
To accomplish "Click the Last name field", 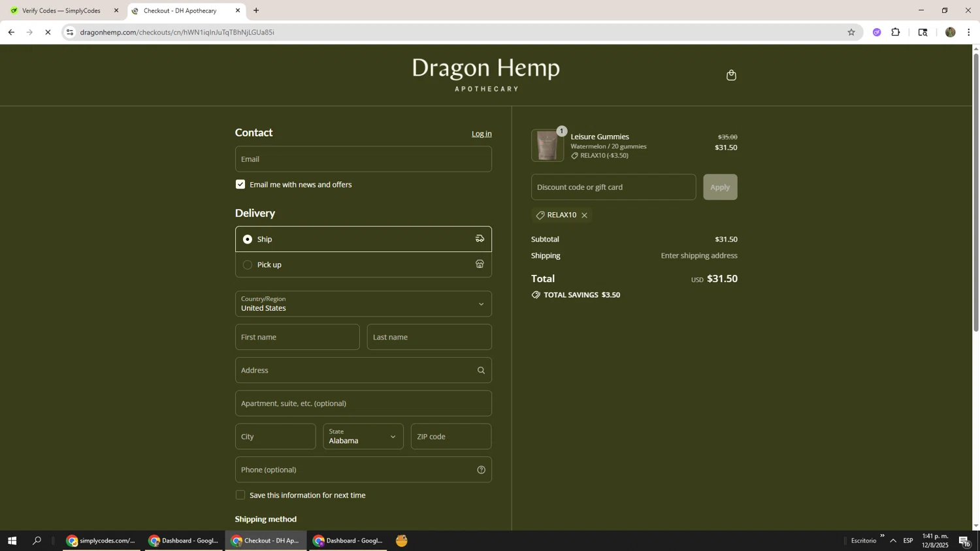I will (x=429, y=337).
